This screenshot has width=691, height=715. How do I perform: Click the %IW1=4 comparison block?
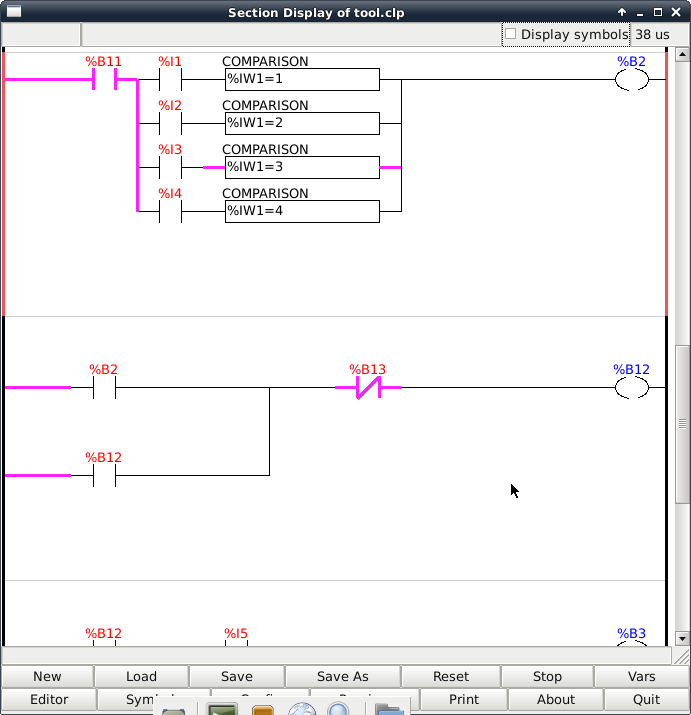point(302,211)
